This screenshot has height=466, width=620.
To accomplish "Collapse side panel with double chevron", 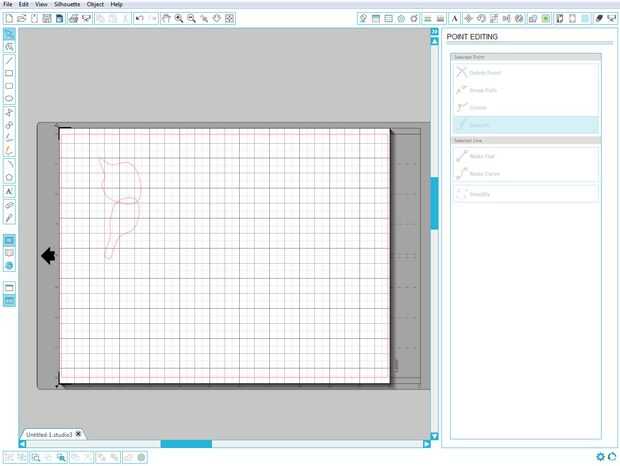I will point(435,32).
